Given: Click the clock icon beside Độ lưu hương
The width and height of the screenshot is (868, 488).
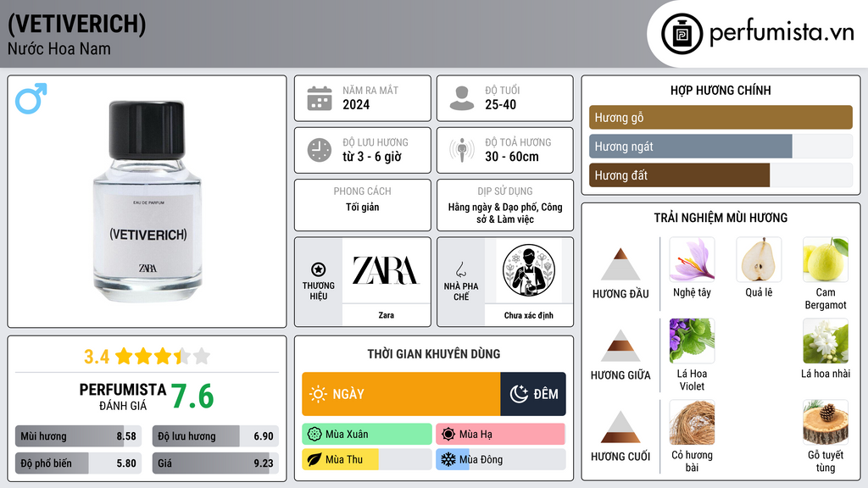Looking at the screenshot, I should coord(320,150).
